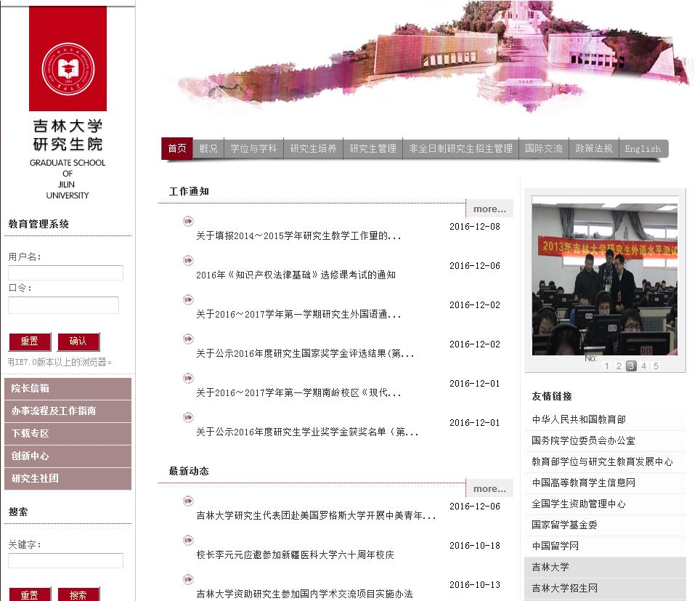Open 全国学生资助管理中心 link
The image size is (700, 601).
(x=579, y=504)
